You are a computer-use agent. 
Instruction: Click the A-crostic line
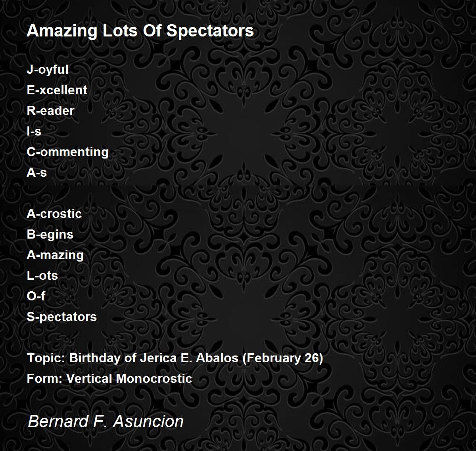pyautogui.click(x=54, y=214)
